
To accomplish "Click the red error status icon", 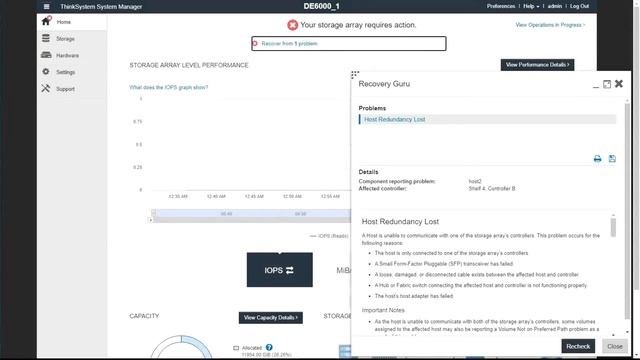I will (x=292, y=25).
